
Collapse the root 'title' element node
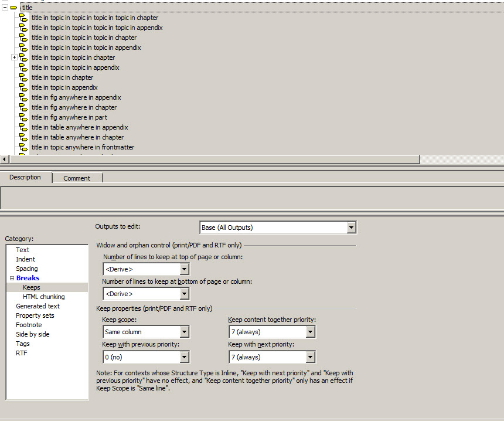(5, 8)
